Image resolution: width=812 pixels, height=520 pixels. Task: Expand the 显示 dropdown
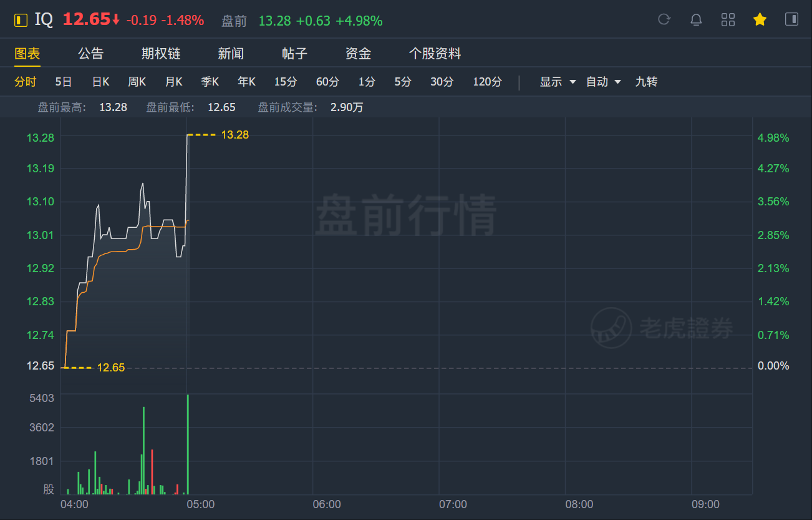coord(558,82)
